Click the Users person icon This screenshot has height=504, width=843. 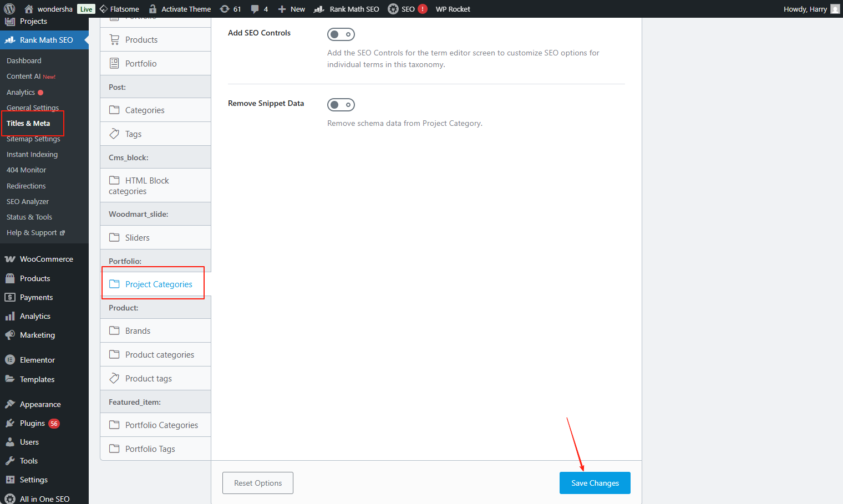coord(10,442)
